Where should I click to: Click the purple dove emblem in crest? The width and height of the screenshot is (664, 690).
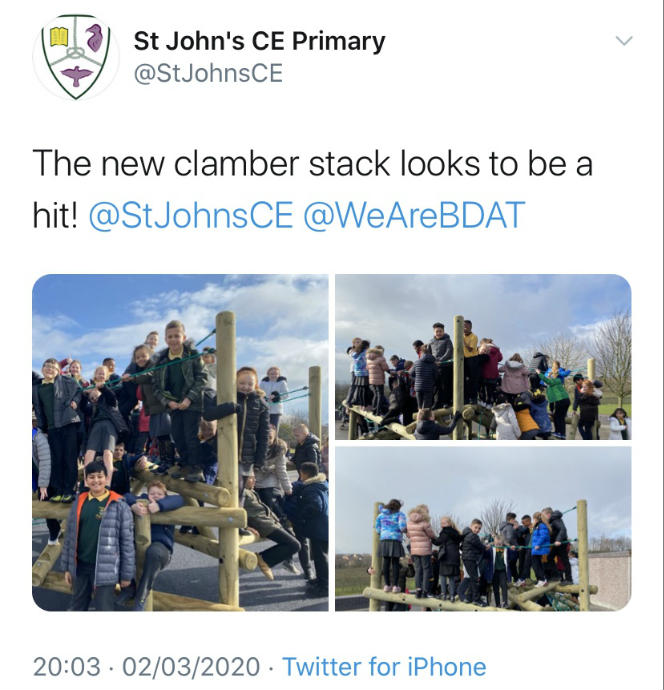[x=77, y=75]
